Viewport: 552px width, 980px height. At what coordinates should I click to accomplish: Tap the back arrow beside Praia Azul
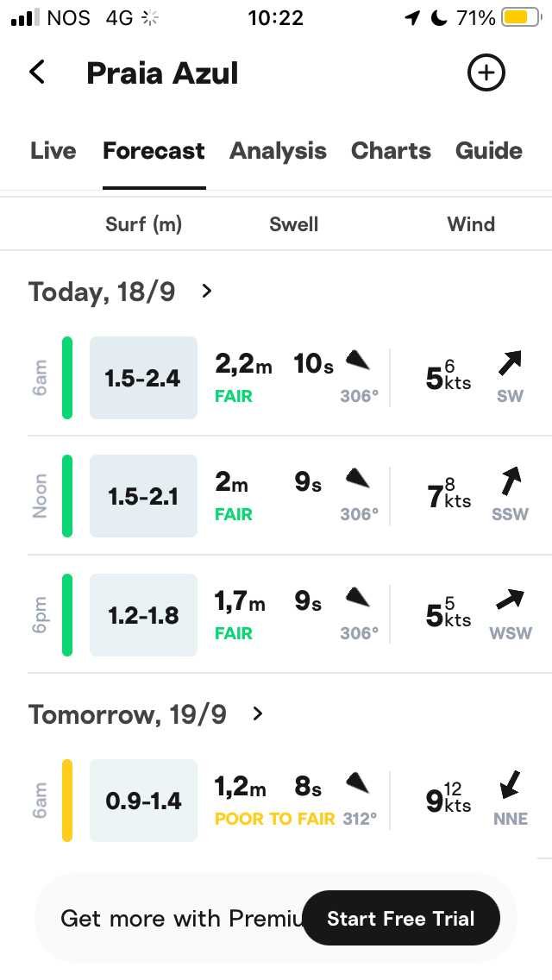(37, 72)
